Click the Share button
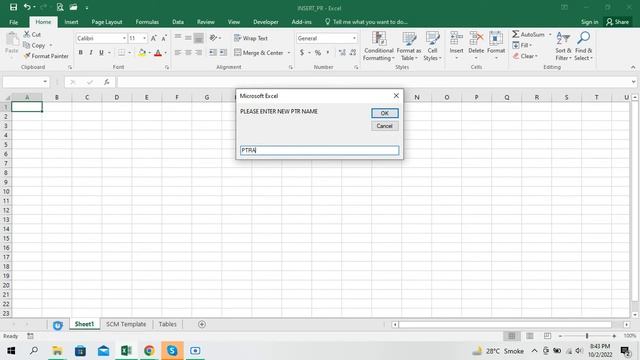The width and height of the screenshot is (640, 360). click(618, 22)
